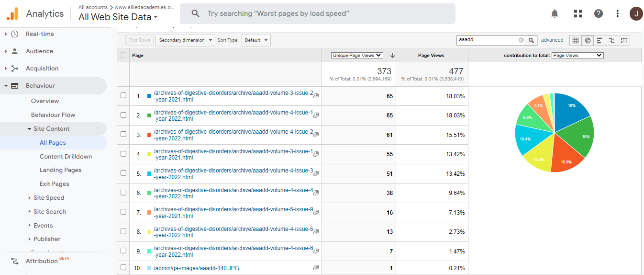Open the Landing Pages report

[x=60, y=170]
